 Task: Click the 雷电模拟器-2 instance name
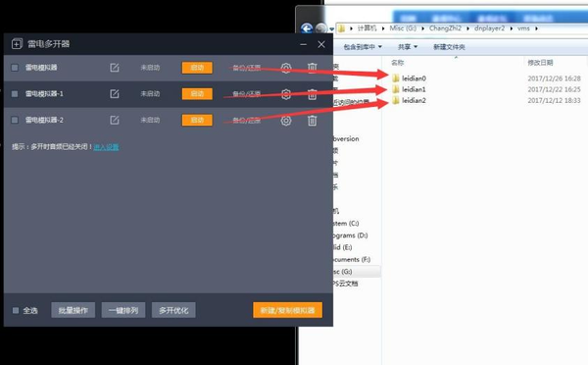pyautogui.click(x=44, y=120)
